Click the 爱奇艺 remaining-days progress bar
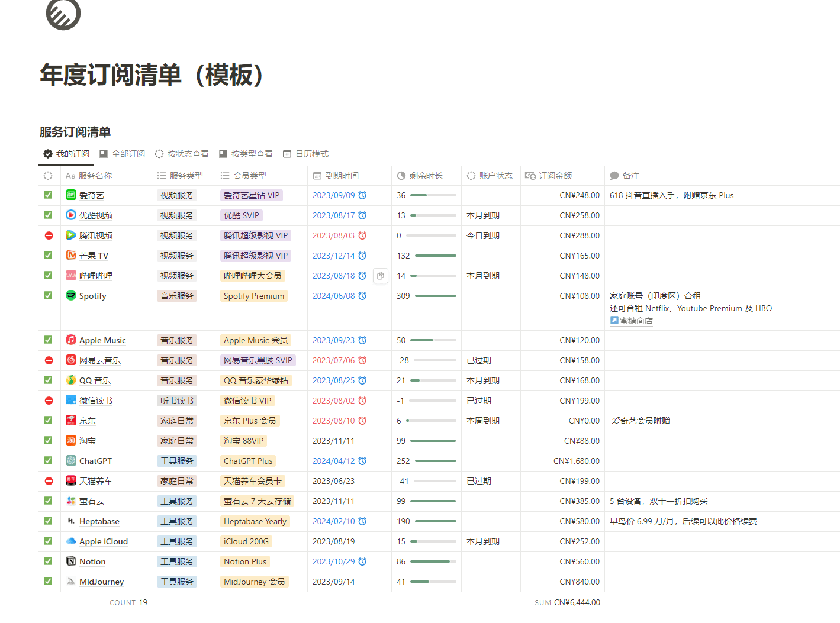The image size is (840, 623). tap(433, 195)
